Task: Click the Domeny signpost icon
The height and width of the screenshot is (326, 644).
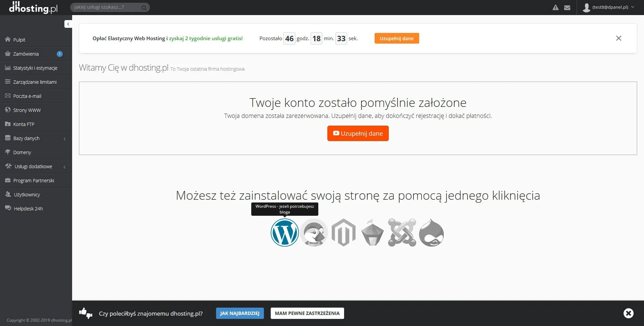Action: tap(8, 152)
